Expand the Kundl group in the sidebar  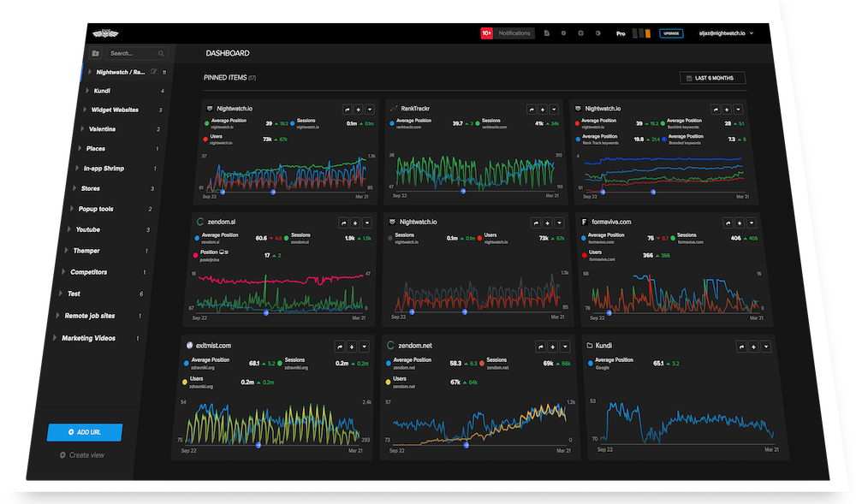coord(87,91)
